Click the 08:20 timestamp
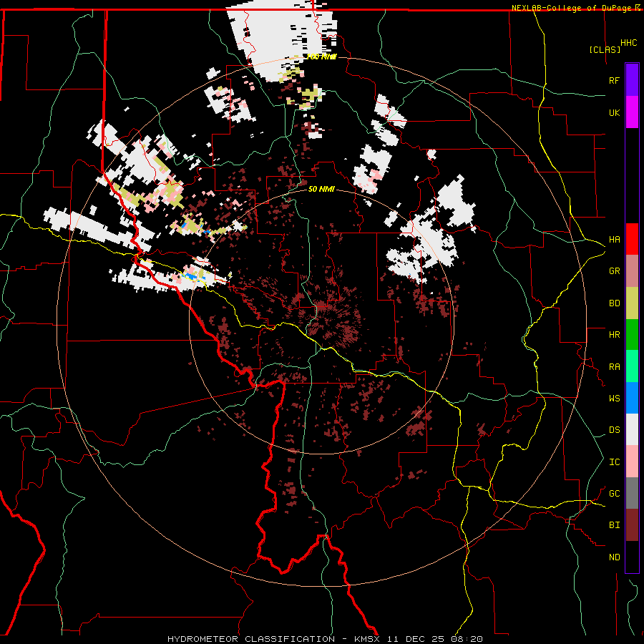This screenshot has height=644, width=644. tap(468, 639)
